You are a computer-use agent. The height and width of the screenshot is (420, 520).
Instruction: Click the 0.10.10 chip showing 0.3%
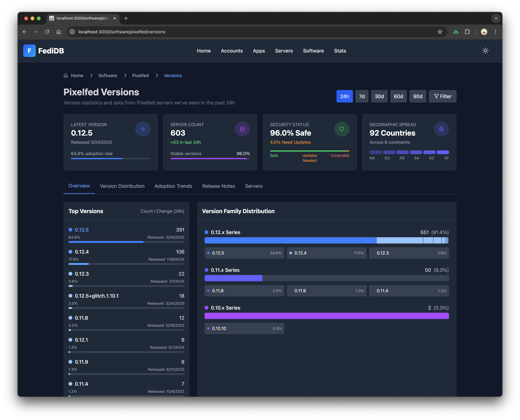[x=244, y=328]
